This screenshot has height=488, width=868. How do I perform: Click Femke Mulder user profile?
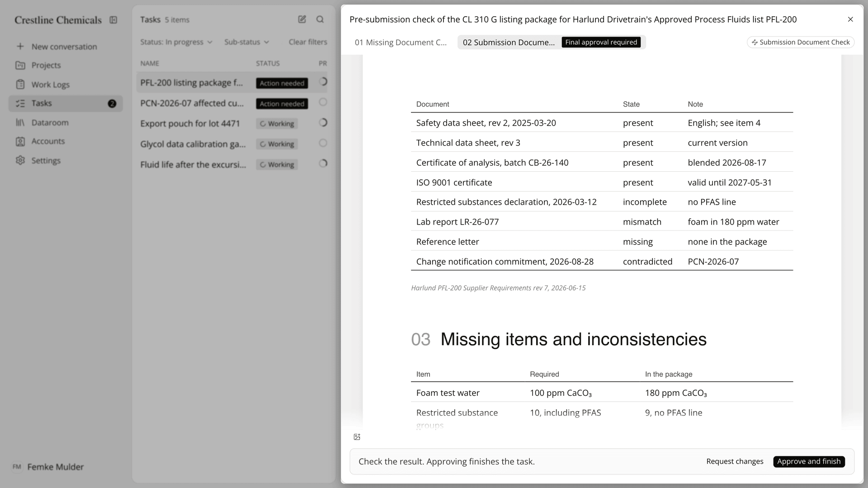pos(48,467)
